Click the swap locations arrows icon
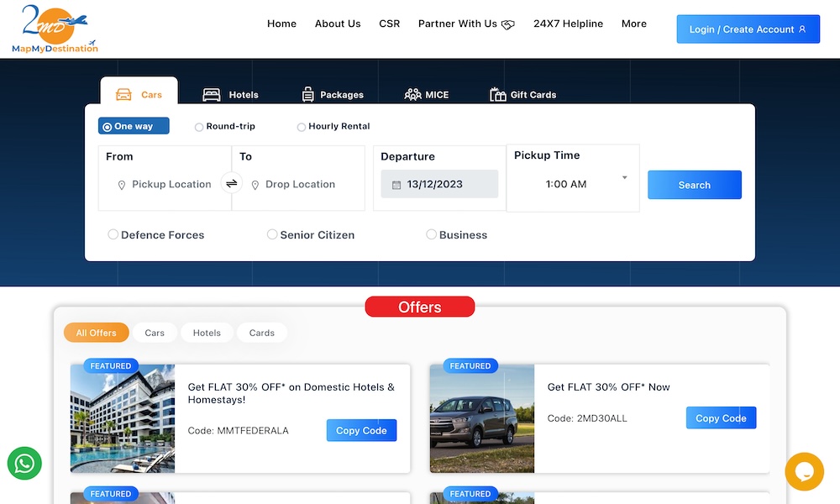The height and width of the screenshot is (504, 840). coord(231,184)
